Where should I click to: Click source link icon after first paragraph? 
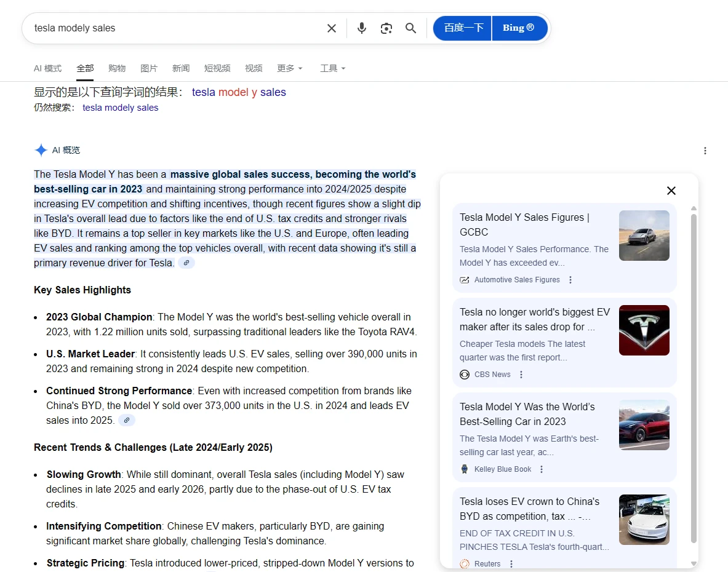click(x=186, y=263)
